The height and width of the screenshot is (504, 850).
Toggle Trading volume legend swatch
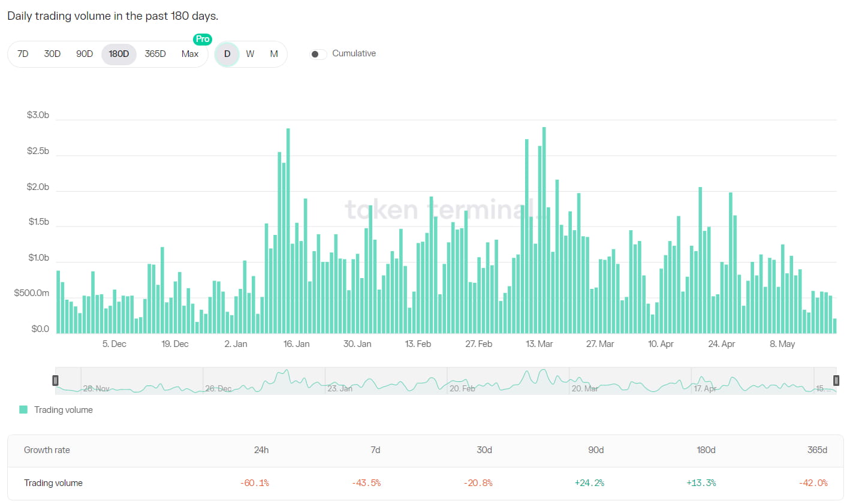[23, 410]
